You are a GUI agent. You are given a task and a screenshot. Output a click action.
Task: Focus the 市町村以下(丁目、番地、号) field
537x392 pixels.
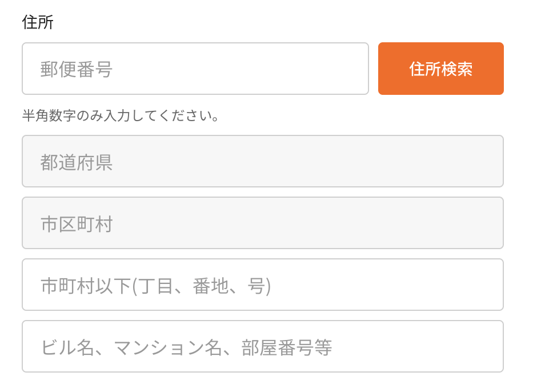click(262, 285)
